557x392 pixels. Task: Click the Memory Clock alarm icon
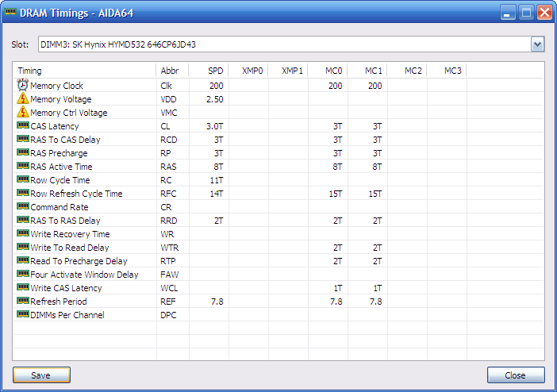click(22, 86)
